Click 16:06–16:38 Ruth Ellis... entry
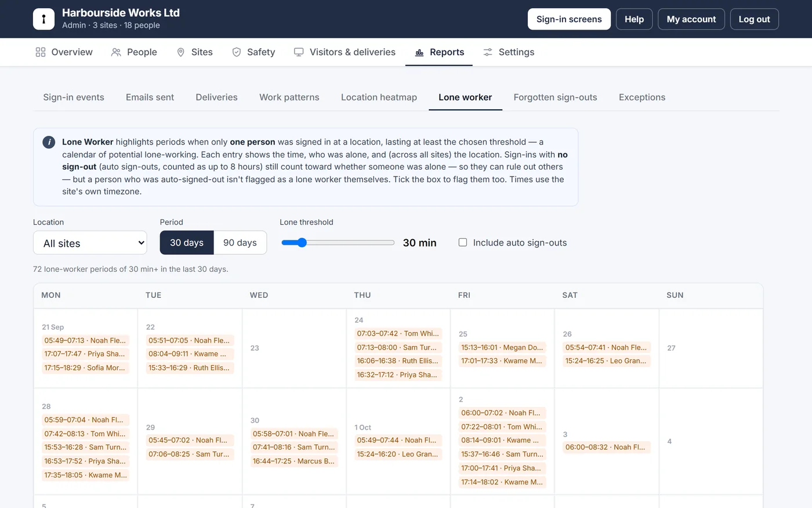Viewport: 812px width, 508px height. [398, 361]
